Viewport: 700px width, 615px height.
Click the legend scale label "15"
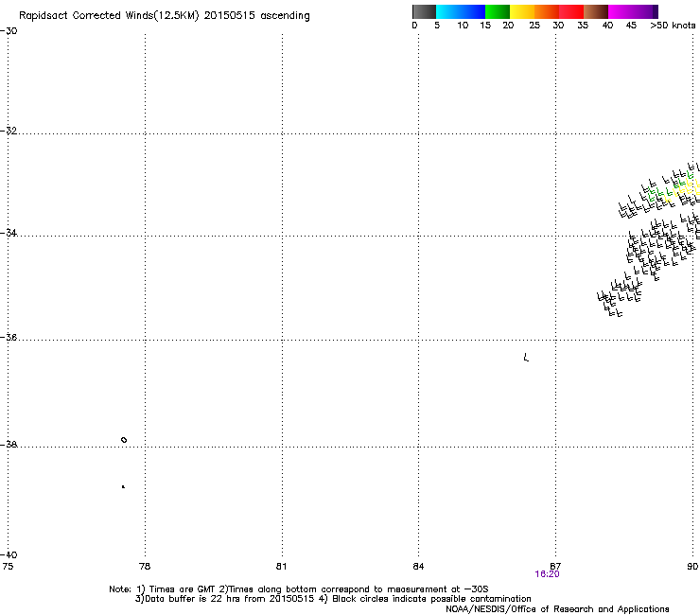(x=485, y=26)
